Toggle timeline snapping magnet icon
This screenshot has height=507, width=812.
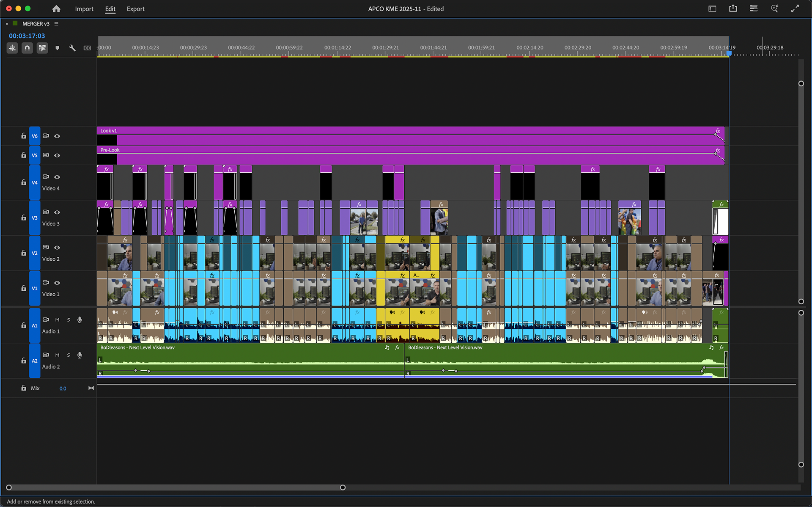point(27,48)
